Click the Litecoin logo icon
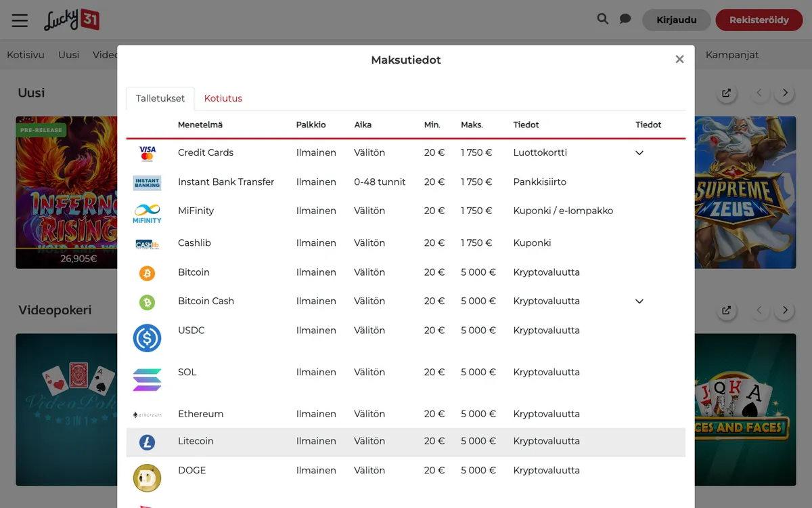The image size is (812, 508). pos(147,442)
